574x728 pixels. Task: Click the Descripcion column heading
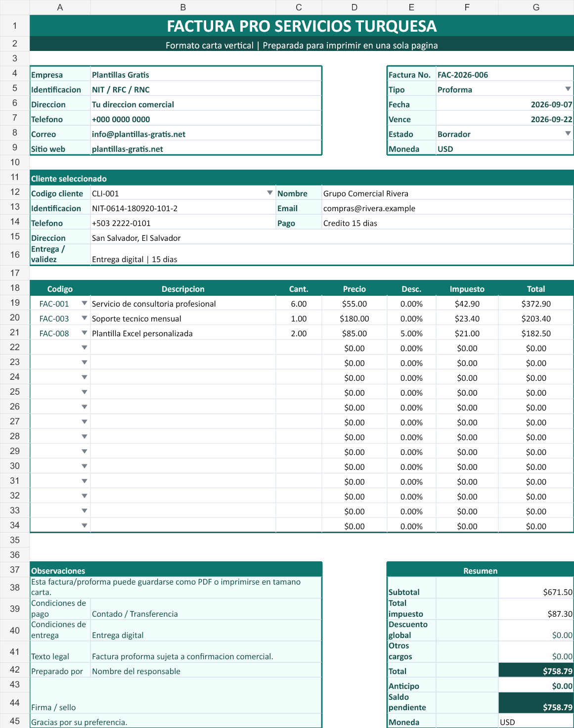183,289
